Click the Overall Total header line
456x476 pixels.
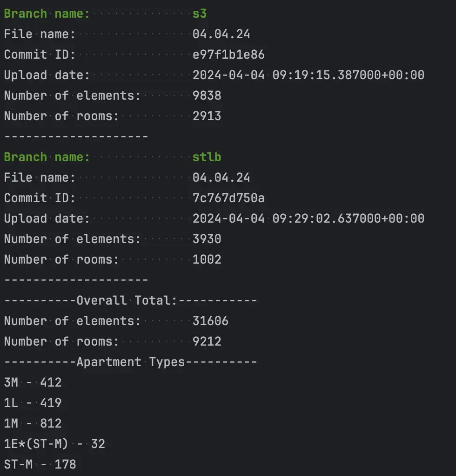tap(130, 300)
